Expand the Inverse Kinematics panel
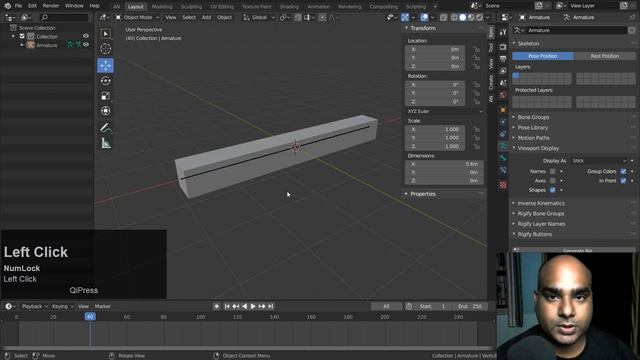 tap(541, 203)
